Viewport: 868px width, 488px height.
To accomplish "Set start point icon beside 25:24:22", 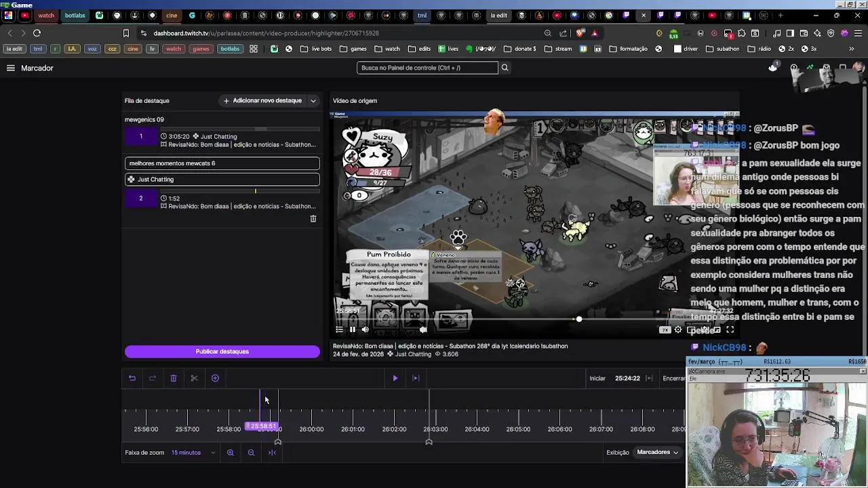I will pos(649,378).
